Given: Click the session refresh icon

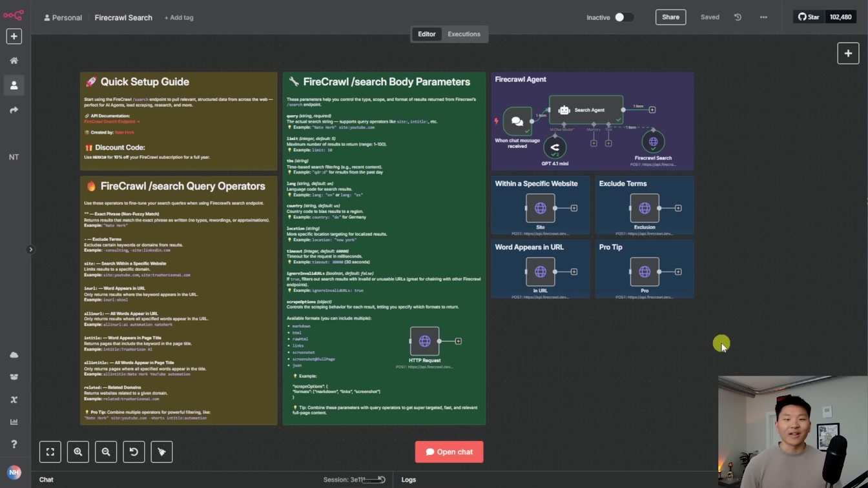Looking at the screenshot, I should pos(382,480).
